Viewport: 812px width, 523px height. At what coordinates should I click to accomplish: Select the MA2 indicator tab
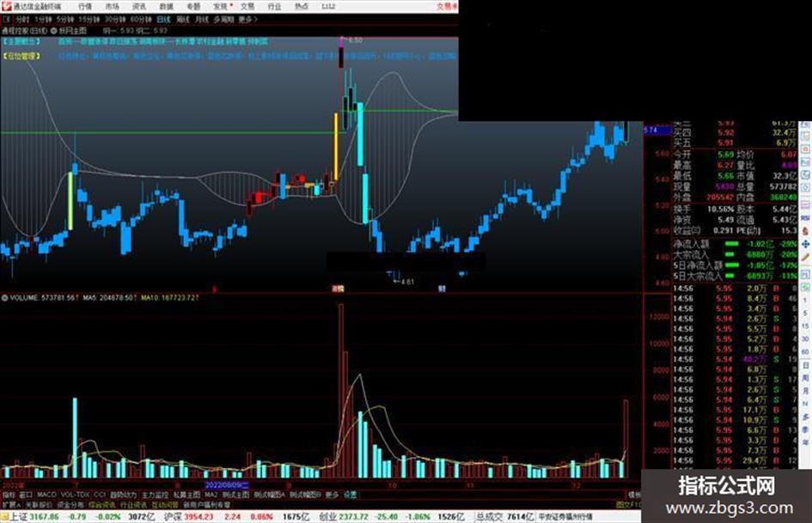[211, 495]
